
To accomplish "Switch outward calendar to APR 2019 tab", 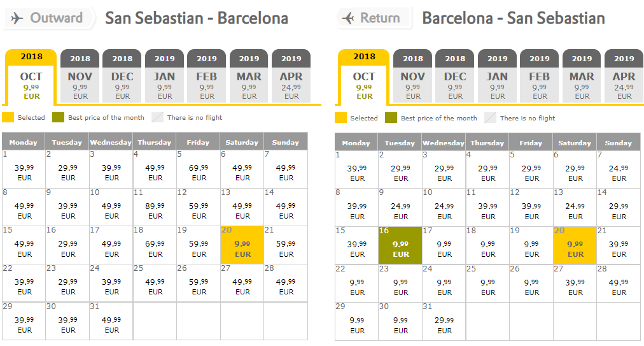I will pyautogui.click(x=291, y=76).
